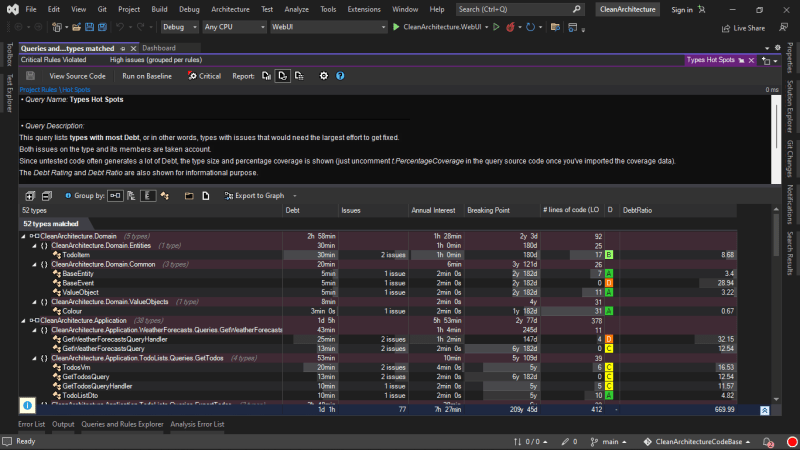Collapse CleanArchitecture.Domain.Common namespace node

35,265
